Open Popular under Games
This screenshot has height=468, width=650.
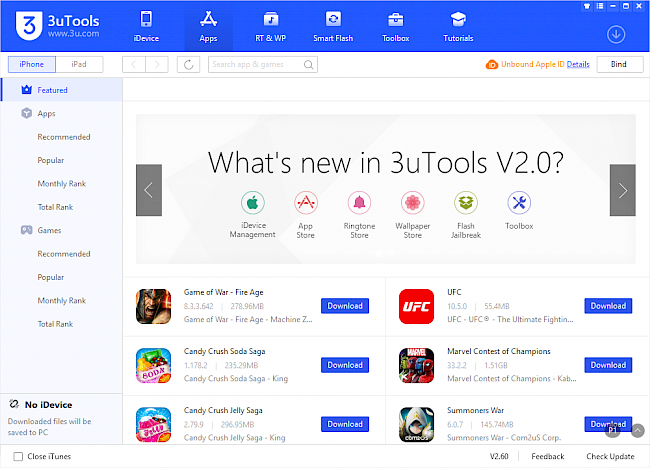click(51, 277)
